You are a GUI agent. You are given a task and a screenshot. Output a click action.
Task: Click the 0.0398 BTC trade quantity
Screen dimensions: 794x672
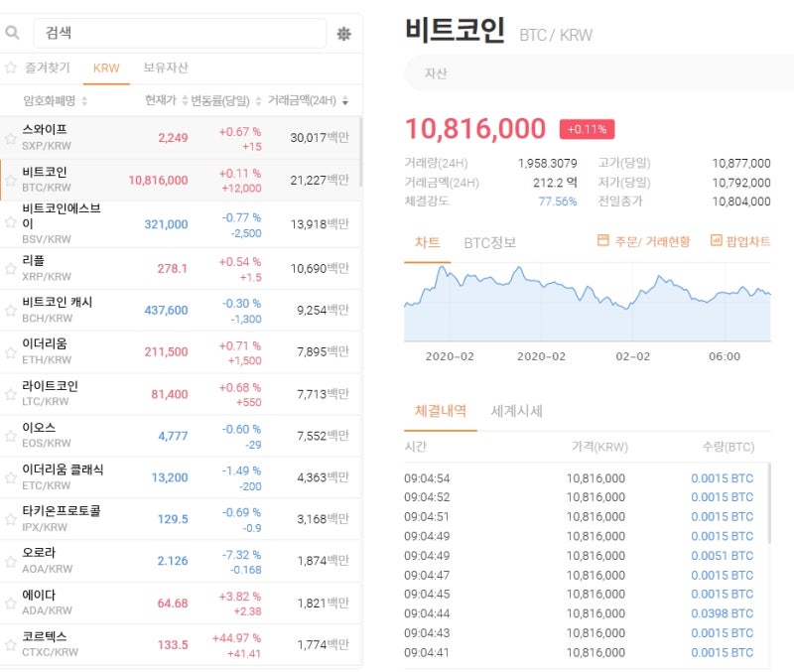tap(723, 613)
